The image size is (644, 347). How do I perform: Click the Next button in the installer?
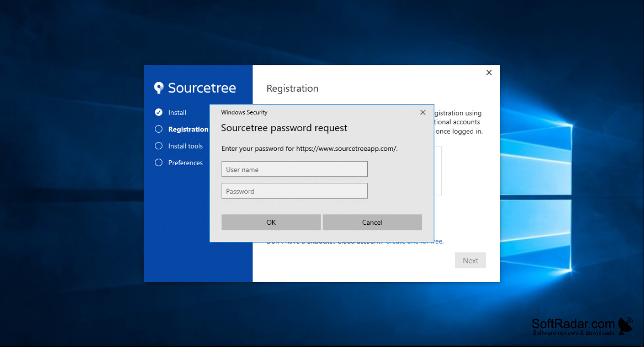click(470, 260)
